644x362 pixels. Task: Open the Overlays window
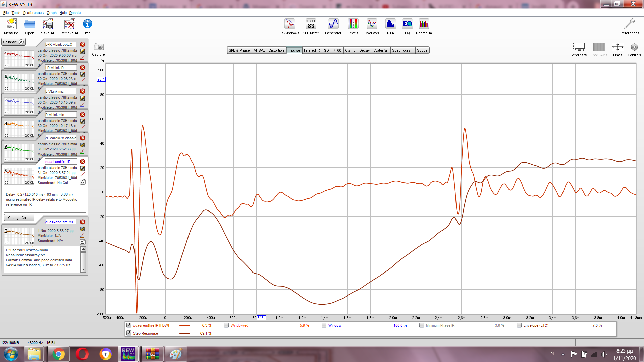[372, 26]
